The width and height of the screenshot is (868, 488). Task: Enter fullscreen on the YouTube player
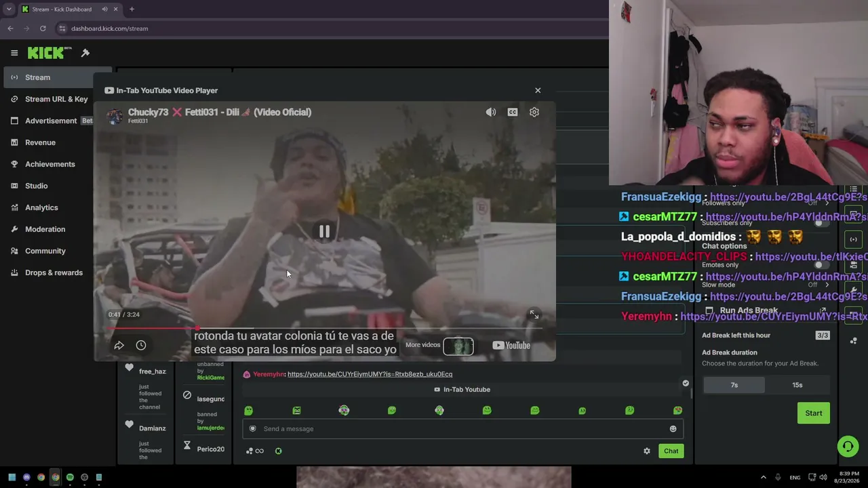point(534,314)
